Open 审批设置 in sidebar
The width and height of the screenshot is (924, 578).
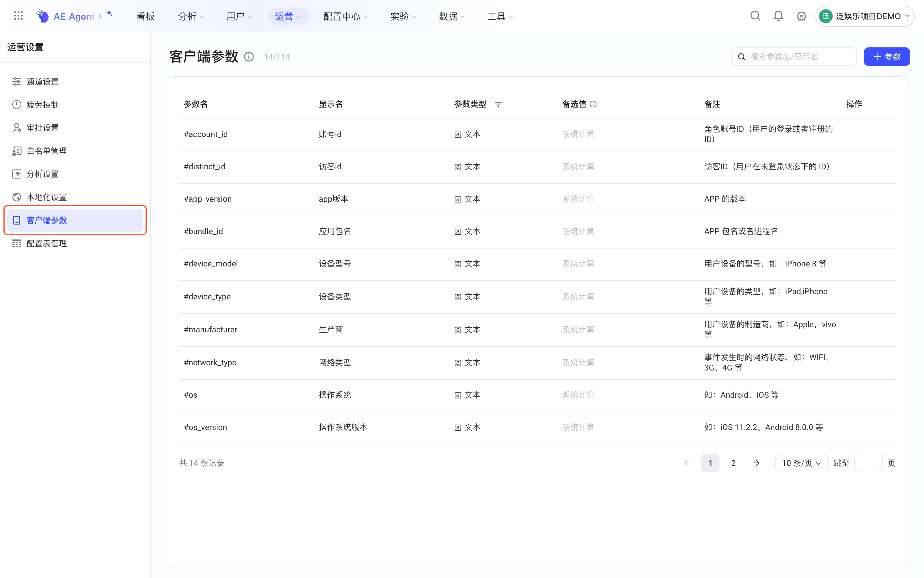75,128
